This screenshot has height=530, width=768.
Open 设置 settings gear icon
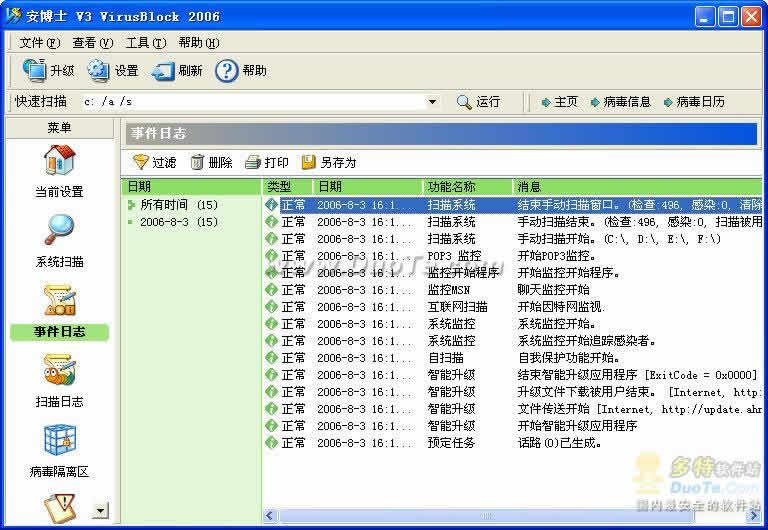pos(98,71)
